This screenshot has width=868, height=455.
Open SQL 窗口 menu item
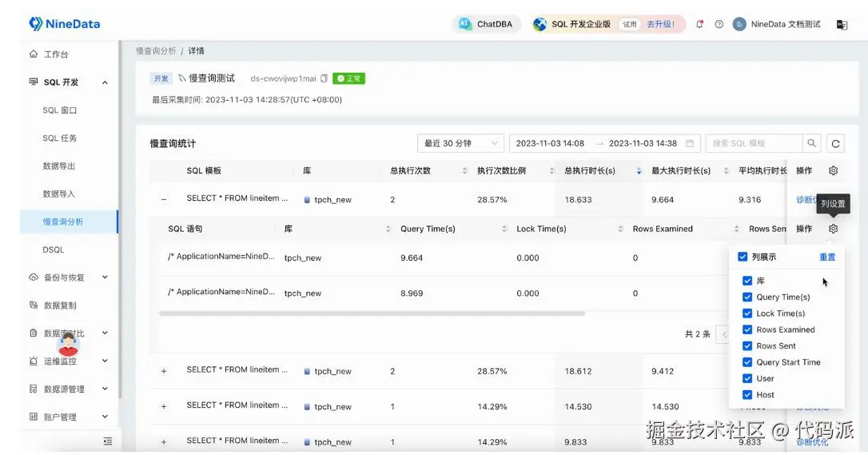(x=60, y=110)
